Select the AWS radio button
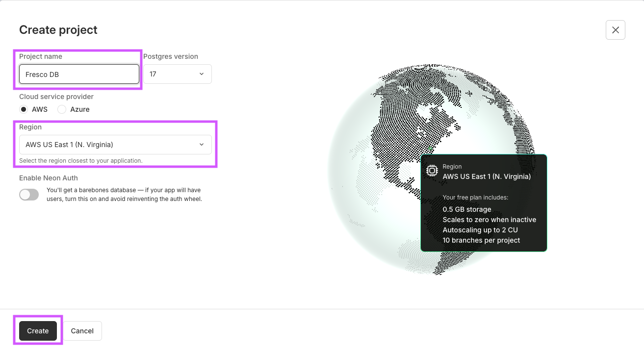This screenshot has width=644, height=350. (24, 109)
